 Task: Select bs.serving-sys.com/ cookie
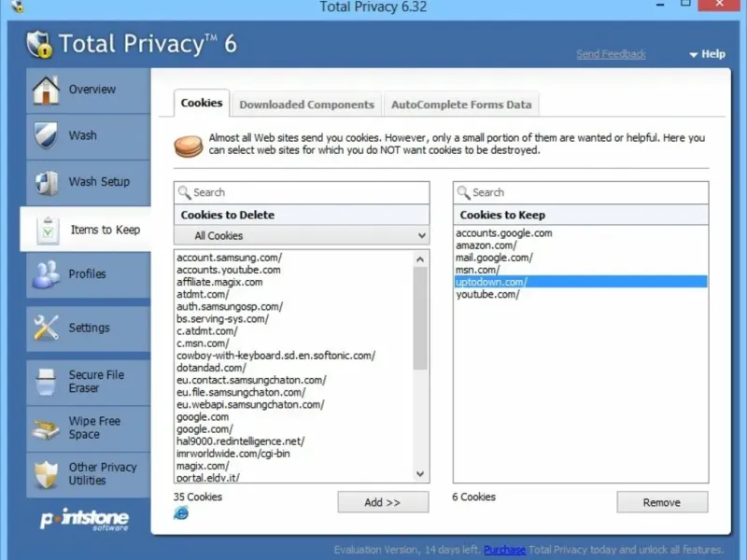(x=222, y=319)
